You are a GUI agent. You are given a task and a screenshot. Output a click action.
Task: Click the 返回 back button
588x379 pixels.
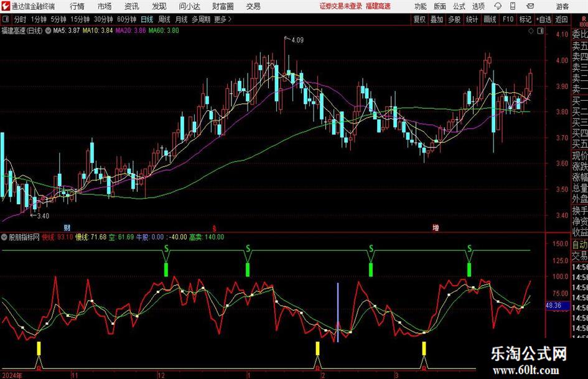[x=562, y=19]
